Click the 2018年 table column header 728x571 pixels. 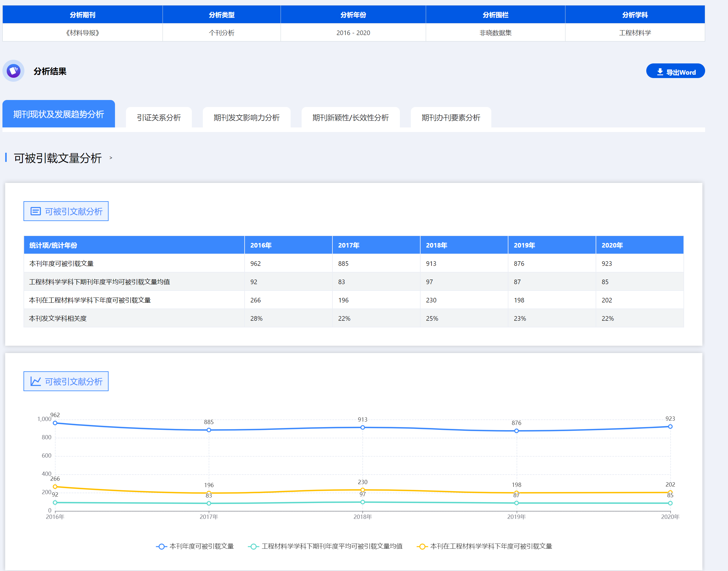(464, 245)
